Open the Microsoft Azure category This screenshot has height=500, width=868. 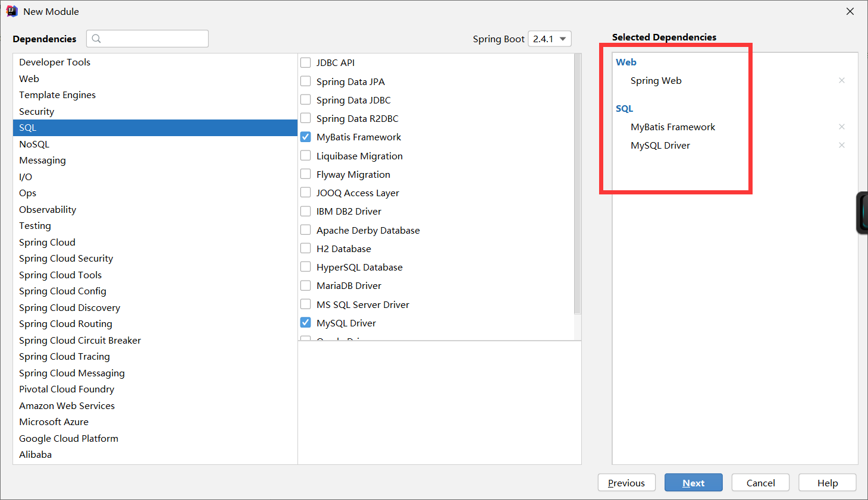pos(155,422)
